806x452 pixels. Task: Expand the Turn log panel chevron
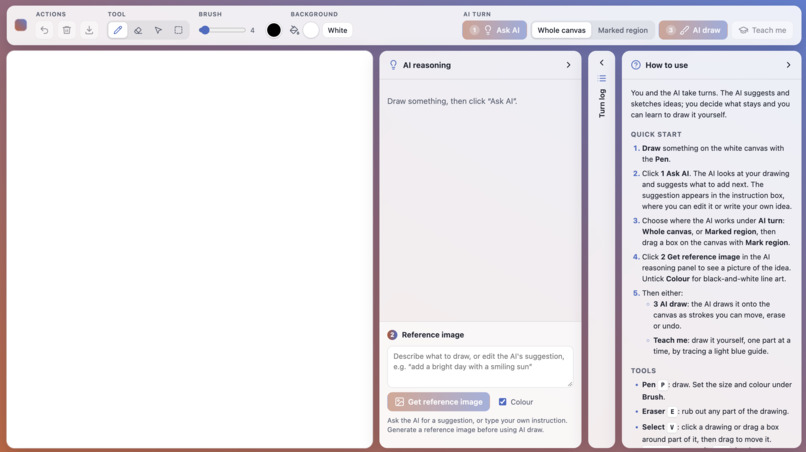[x=601, y=63]
